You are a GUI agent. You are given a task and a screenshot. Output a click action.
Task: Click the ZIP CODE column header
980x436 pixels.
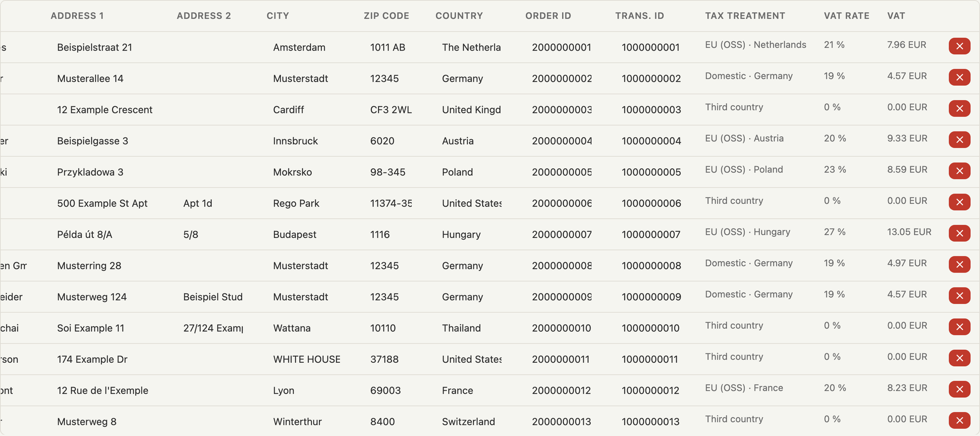tap(386, 16)
